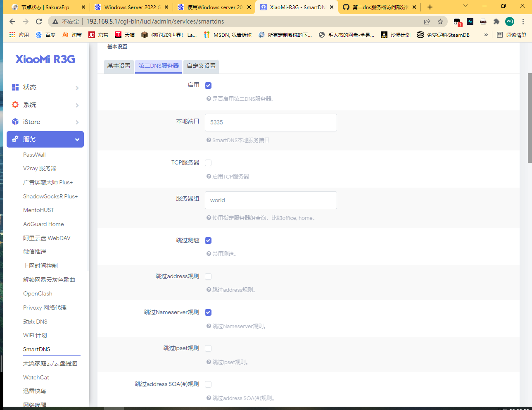Open the tab search dropdown arrow
Screen dimensions: 532x410
[x=465, y=7]
